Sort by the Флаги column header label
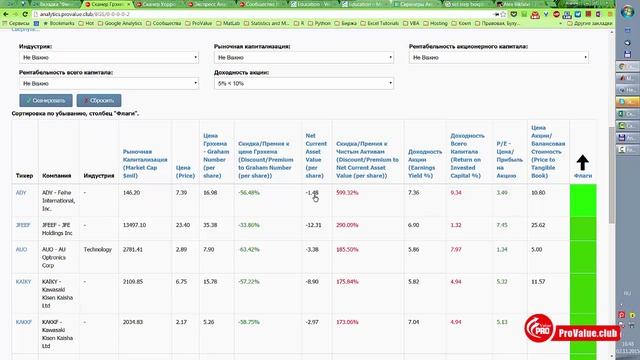 coord(583,176)
